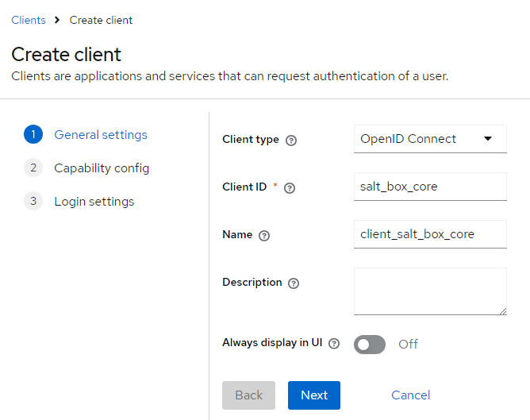Click the disabled Back button
Screen dimensions: 530x420
tap(248, 395)
